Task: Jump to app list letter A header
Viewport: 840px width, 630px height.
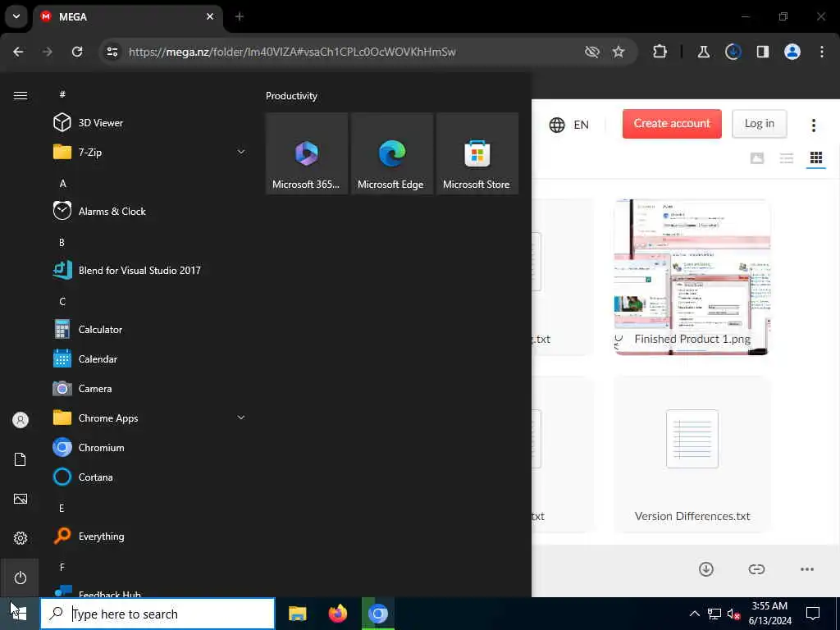Action: pos(62,183)
